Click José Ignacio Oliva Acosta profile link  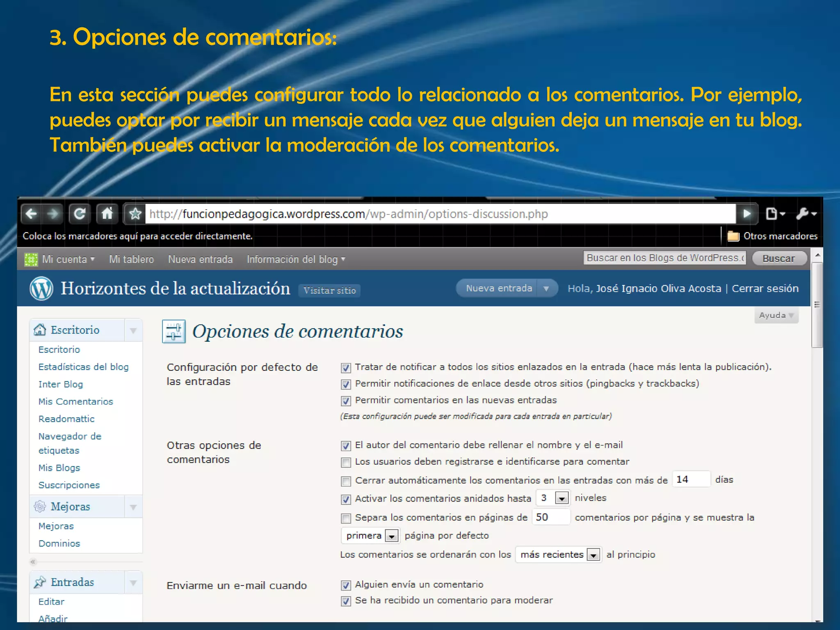pos(658,288)
